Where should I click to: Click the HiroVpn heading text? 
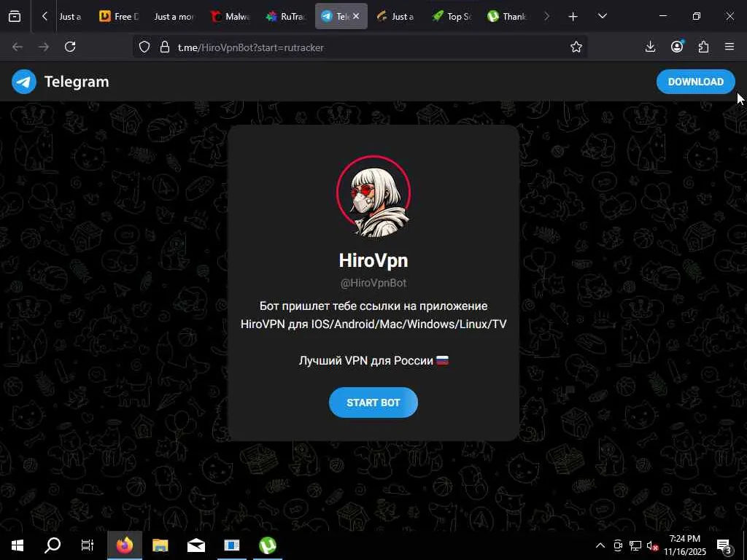(x=373, y=260)
